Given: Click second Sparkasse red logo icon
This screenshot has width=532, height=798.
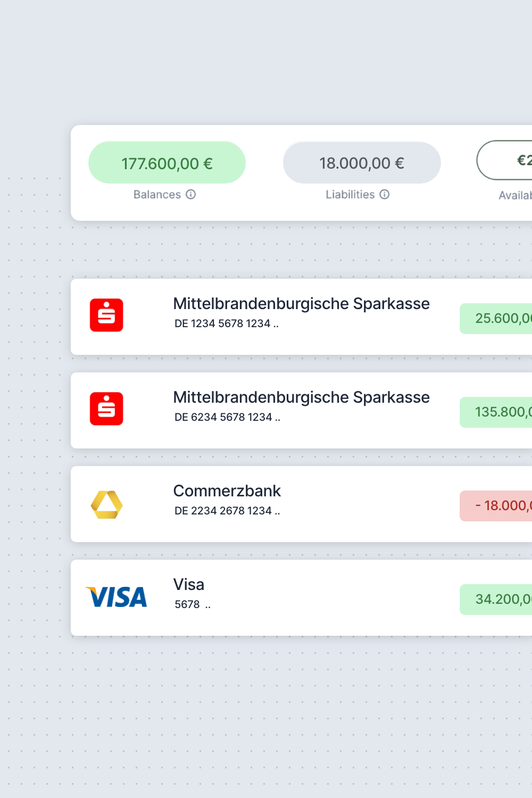Looking at the screenshot, I should 106,409.
